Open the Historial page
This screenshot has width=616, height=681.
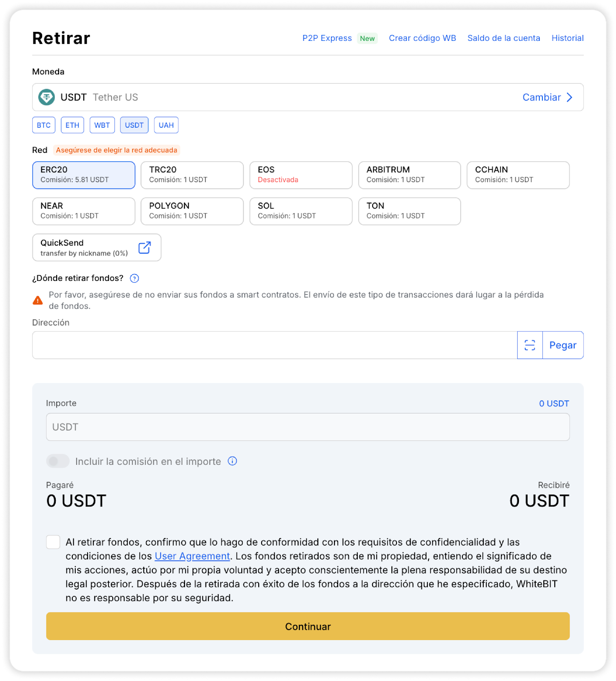[x=568, y=38]
